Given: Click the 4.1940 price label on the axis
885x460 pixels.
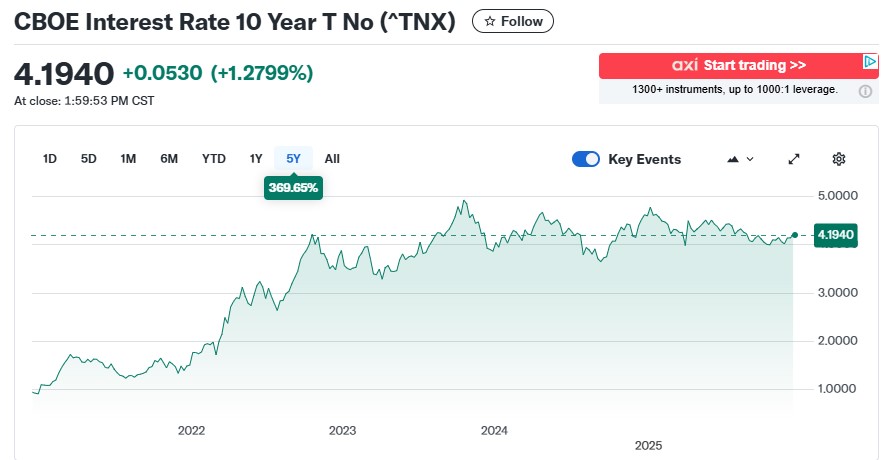Looking at the screenshot, I should [x=835, y=235].
